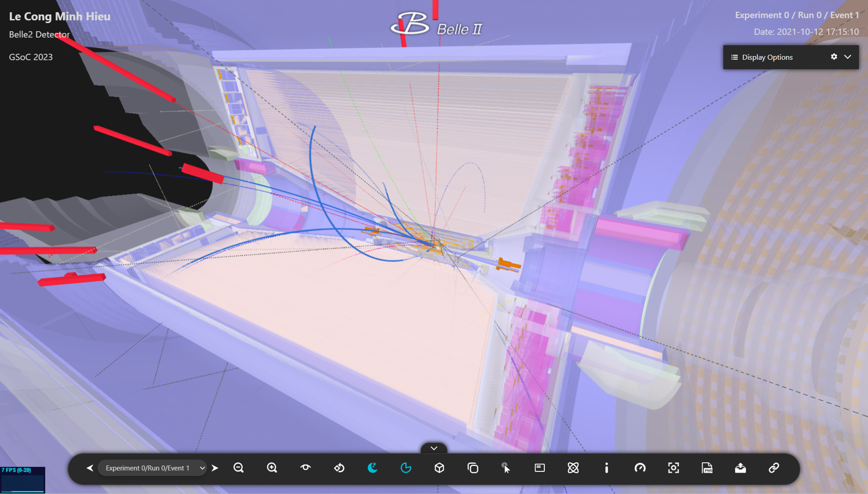Click the zoom out magnifier icon

pyautogui.click(x=239, y=468)
